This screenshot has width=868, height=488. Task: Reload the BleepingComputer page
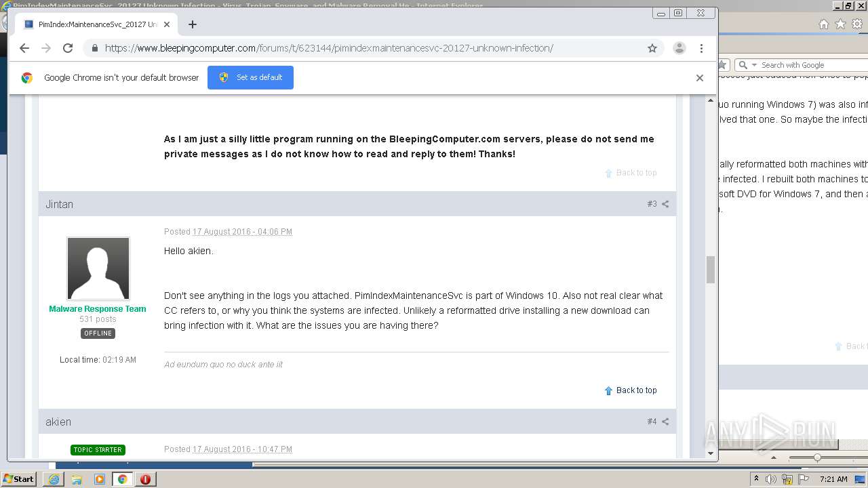pyautogui.click(x=68, y=48)
